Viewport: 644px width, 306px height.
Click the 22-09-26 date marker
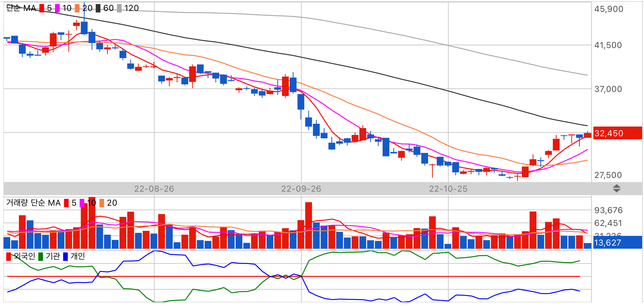click(301, 189)
